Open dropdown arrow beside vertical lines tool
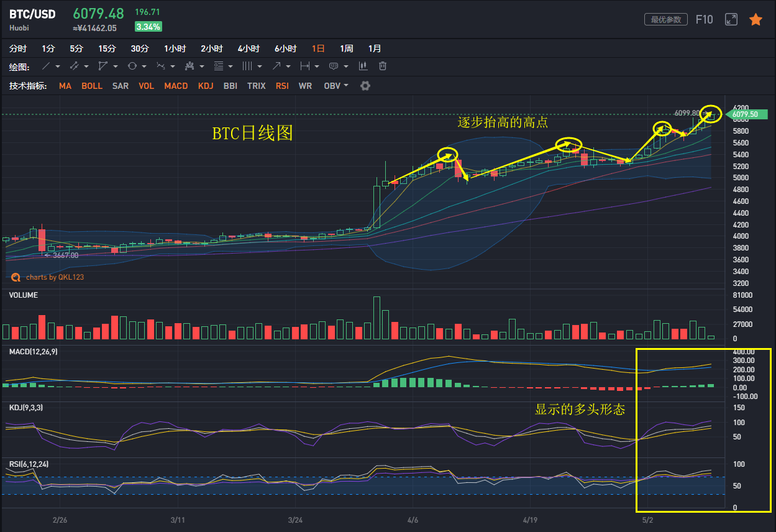The height and width of the screenshot is (532, 776). point(259,66)
